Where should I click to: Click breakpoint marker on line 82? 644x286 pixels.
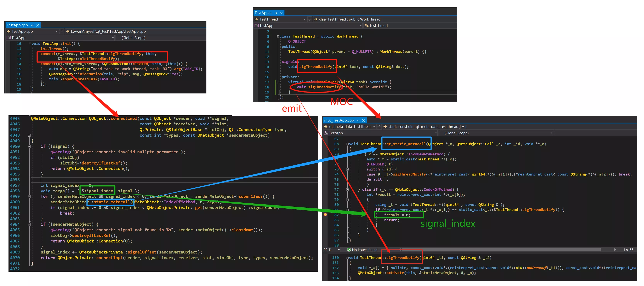pos(325,215)
